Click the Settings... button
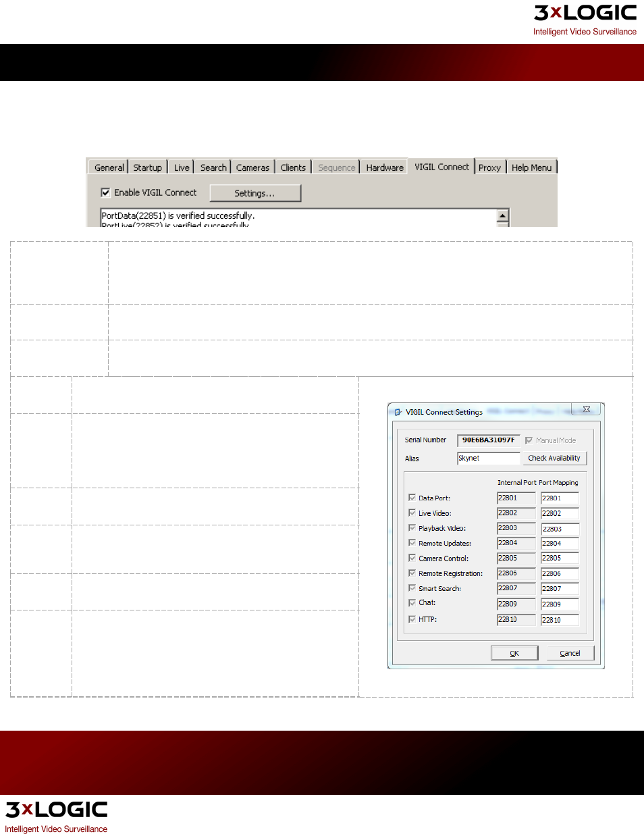Image resolution: width=644 pixels, height=834 pixels. click(x=255, y=193)
